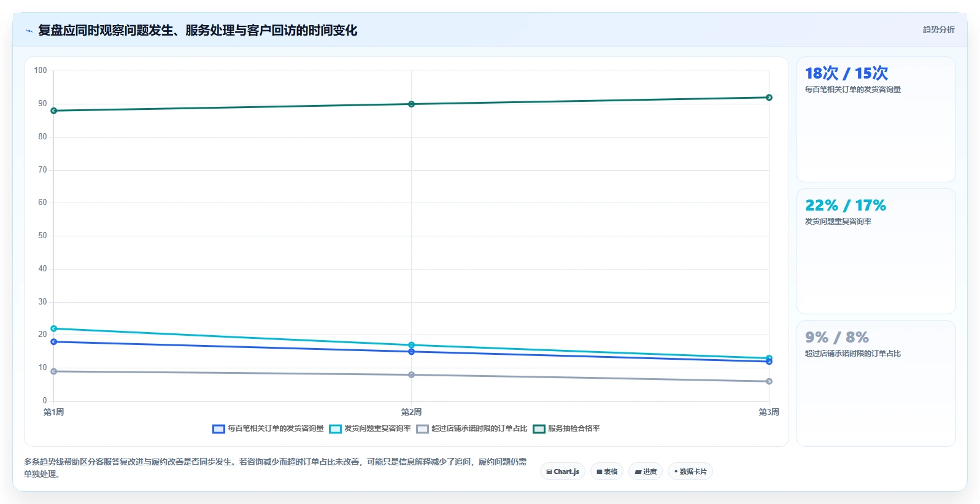980x504 pixels.
Task: Click the 表格 tag
Action: [x=607, y=471]
